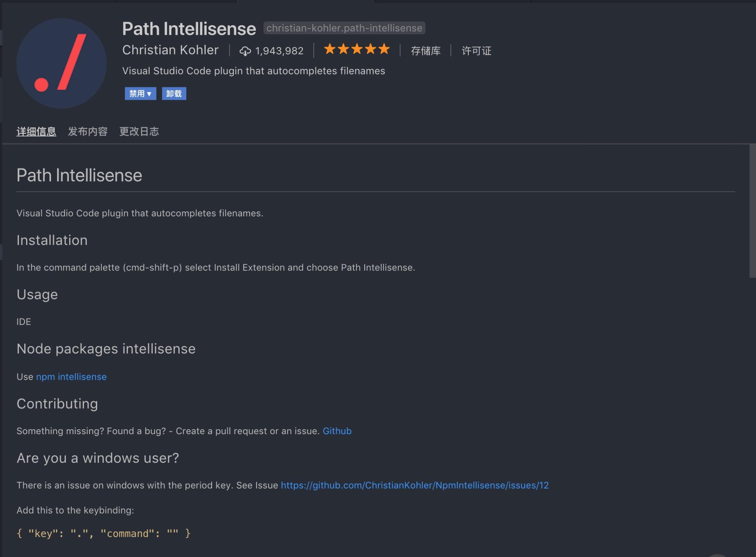Open the NpmIntellisense issues/12 URL link
Image resolution: width=756 pixels, height=557 pixels.
pos(415,485)
